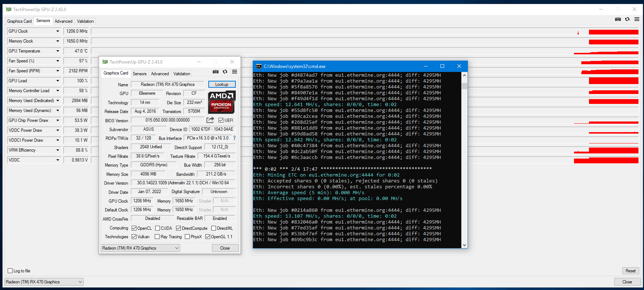
Task: Open hamburger menu in small GPU-Z window
Action: click(x=234, y=72)
